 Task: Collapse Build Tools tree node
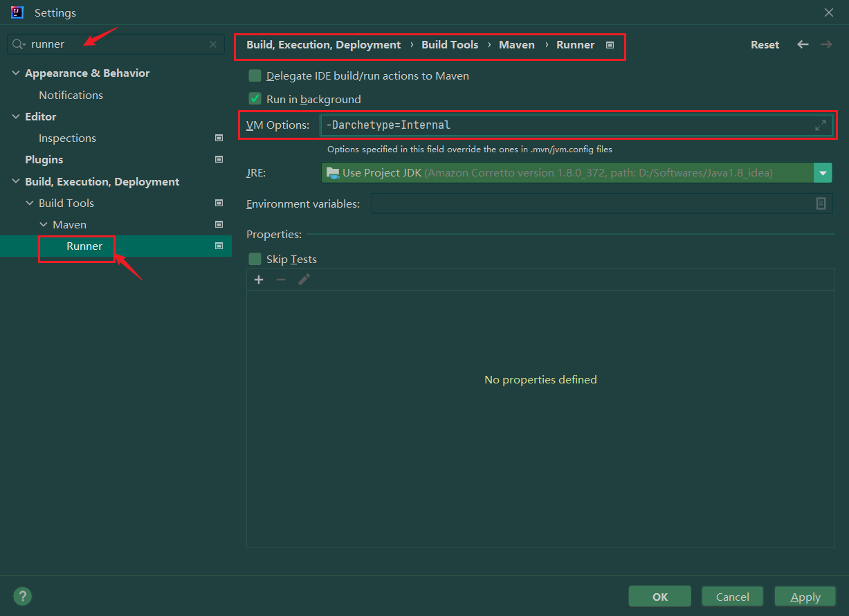click(x=30, y=203)
